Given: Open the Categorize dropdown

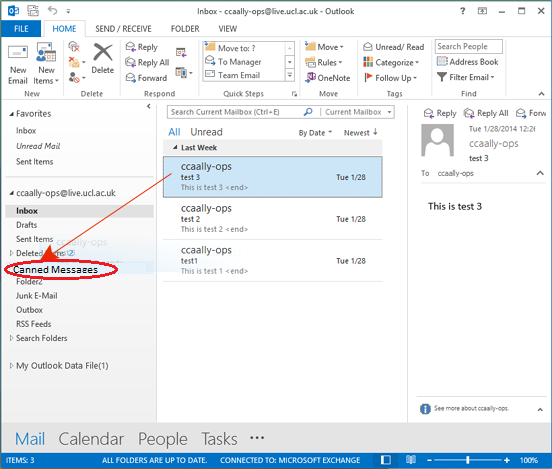Looking at the screenshot, I should pyautogui.click(x=391, y=62).
